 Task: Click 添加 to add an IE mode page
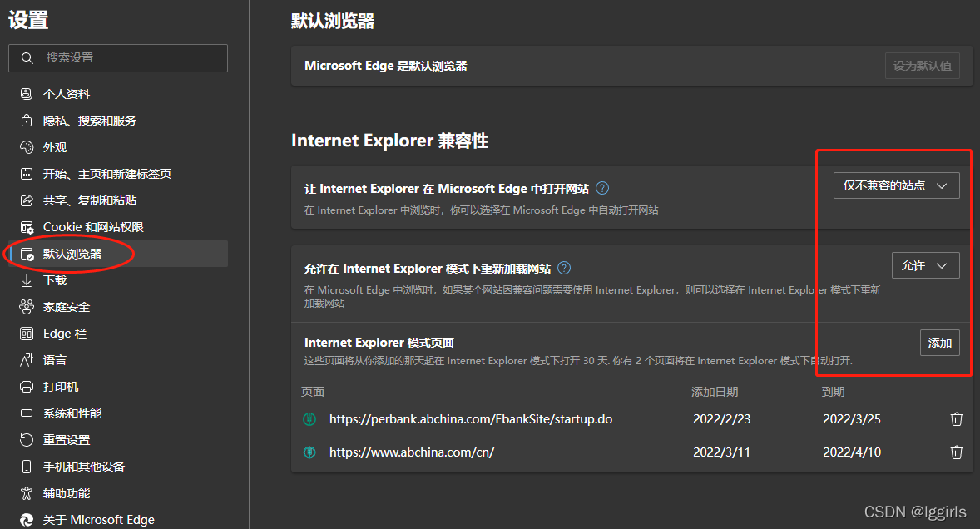(x=939, y=342)
